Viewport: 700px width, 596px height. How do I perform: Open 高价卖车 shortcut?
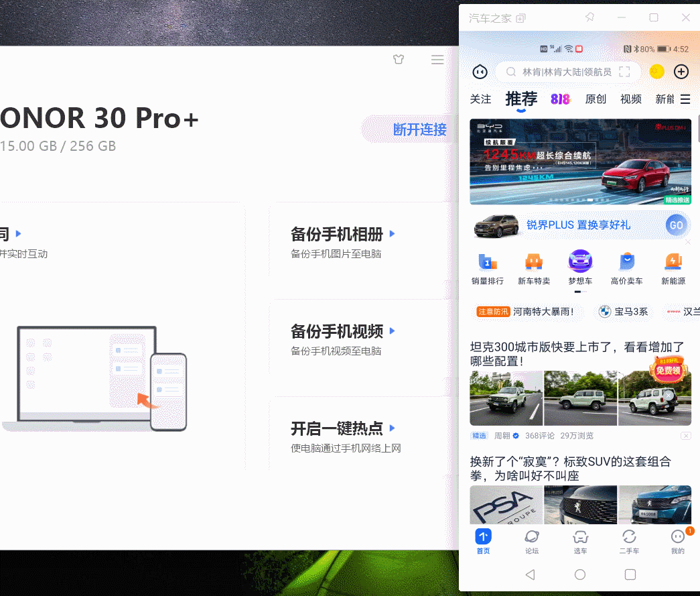coord(627,267)
